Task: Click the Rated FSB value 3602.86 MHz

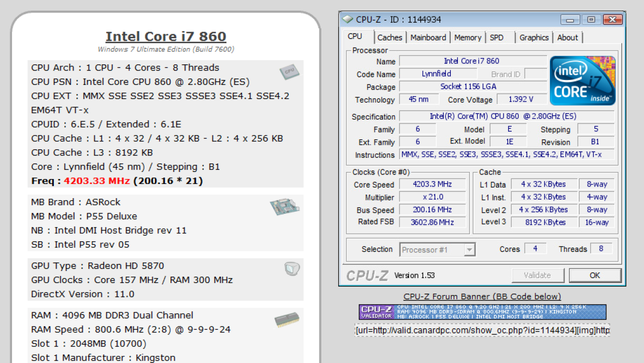Action: pyautogui.click(x=432, y=222)
